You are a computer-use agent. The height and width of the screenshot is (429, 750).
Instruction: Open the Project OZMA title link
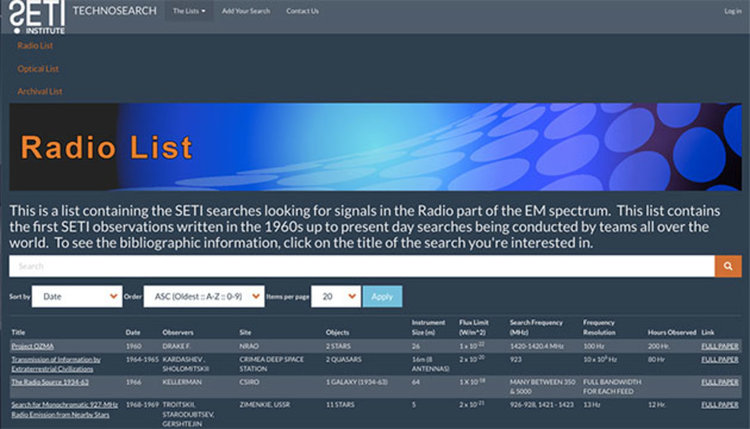pos(33,346)
